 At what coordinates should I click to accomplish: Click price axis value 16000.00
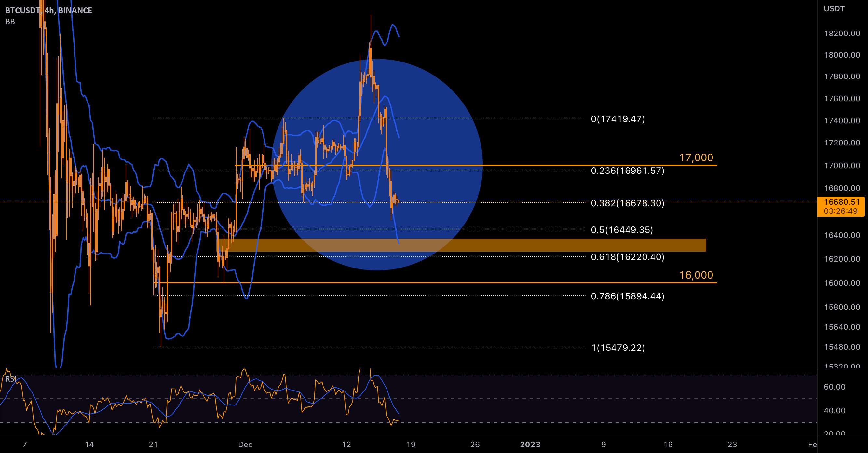pyautogui.click(x=842, y=283)
